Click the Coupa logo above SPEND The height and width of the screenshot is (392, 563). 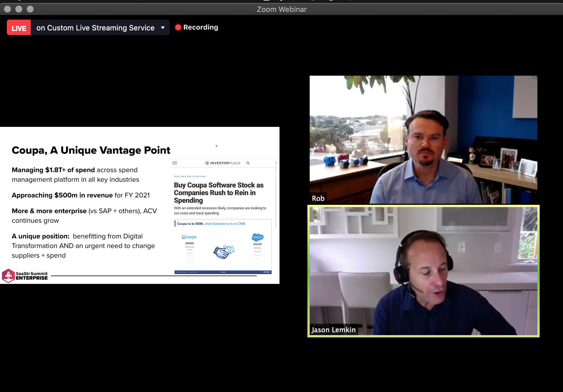tap(189, 237)
